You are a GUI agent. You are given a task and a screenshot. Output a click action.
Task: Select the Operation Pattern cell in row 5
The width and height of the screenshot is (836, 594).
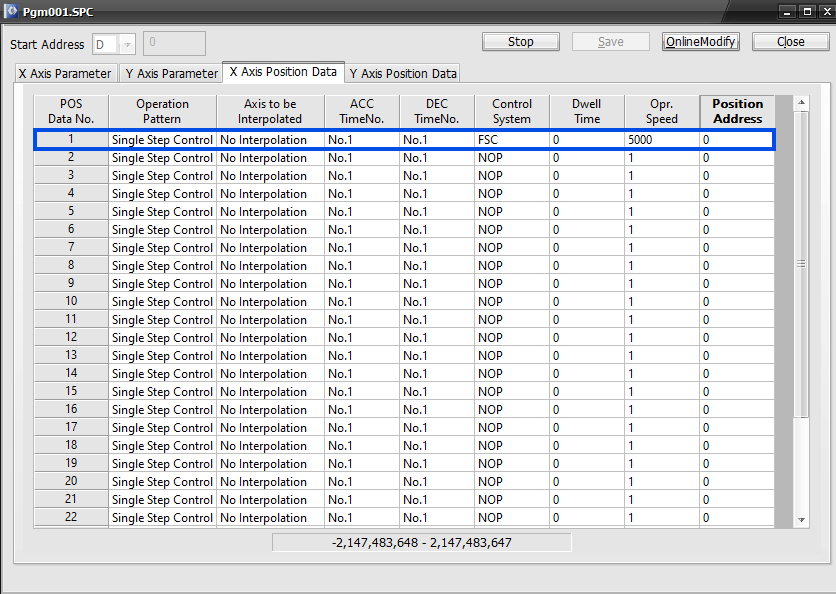(163, 212)
